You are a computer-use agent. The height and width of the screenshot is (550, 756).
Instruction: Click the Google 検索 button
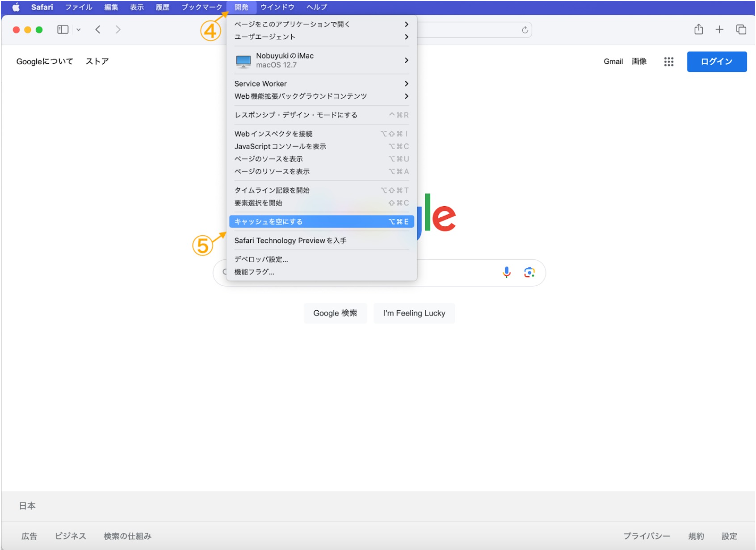[335, 313]
